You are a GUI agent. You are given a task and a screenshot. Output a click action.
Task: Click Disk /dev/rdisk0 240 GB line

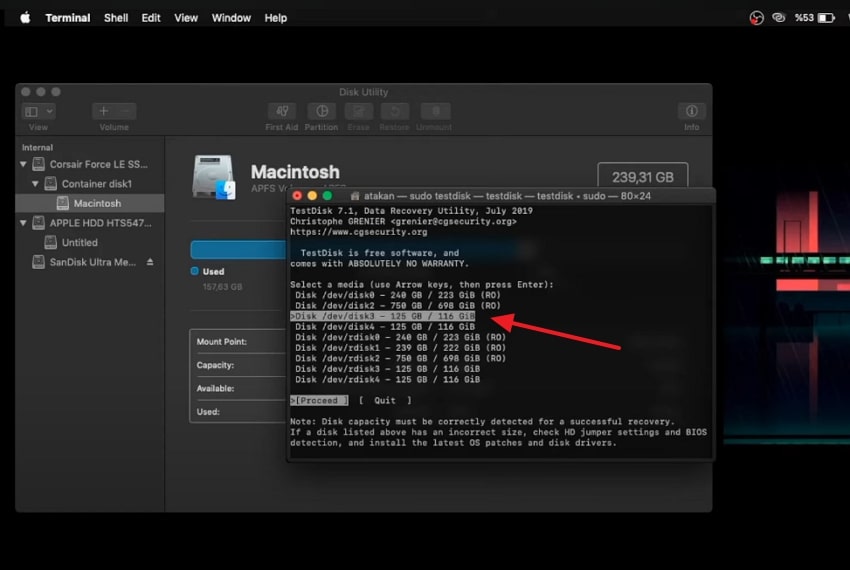(x=401, y=337)
